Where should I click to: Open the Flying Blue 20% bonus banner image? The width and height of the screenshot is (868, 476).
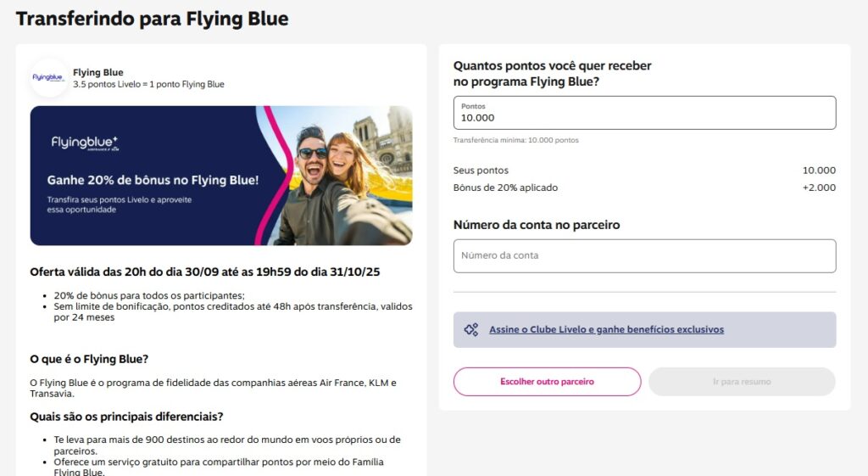221,176
